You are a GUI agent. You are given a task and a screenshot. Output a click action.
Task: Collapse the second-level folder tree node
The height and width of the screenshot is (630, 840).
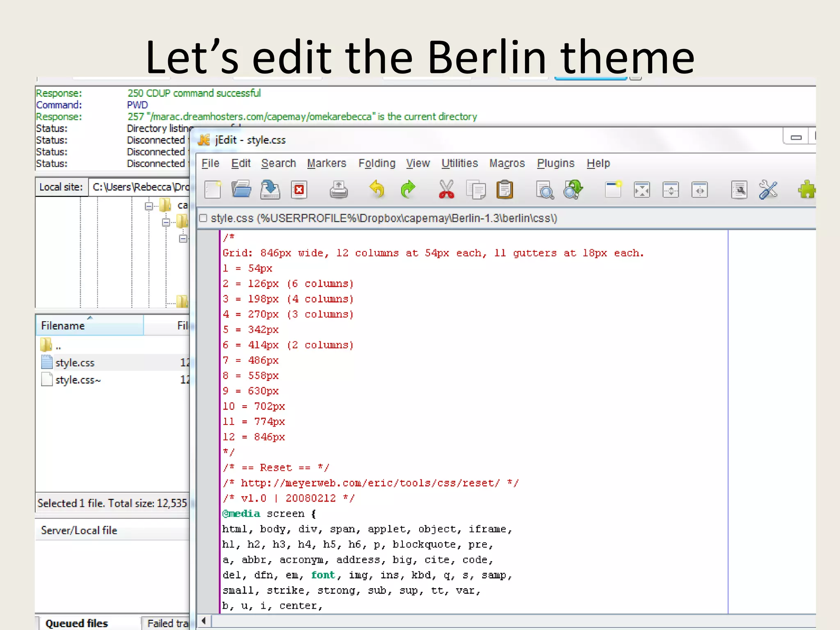(166, 222)
